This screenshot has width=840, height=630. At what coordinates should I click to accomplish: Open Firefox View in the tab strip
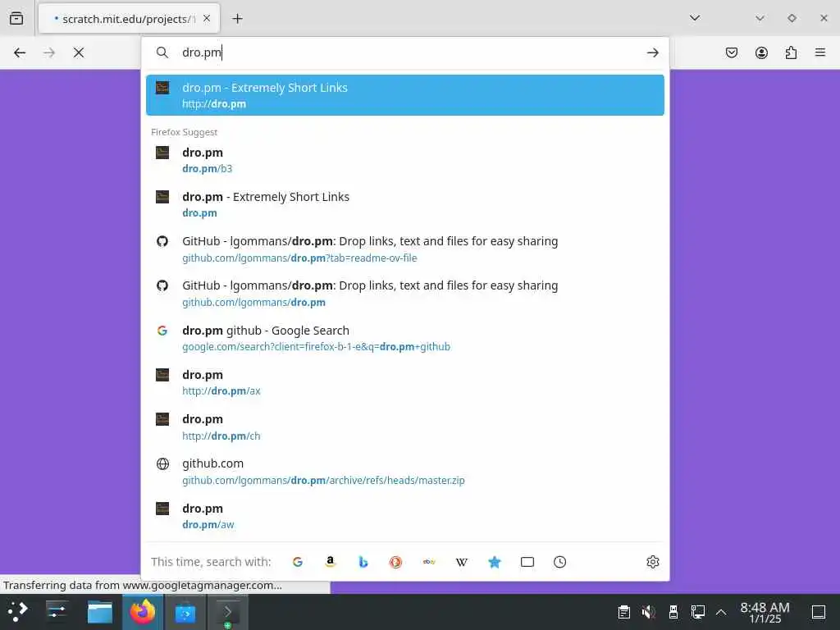16,18
